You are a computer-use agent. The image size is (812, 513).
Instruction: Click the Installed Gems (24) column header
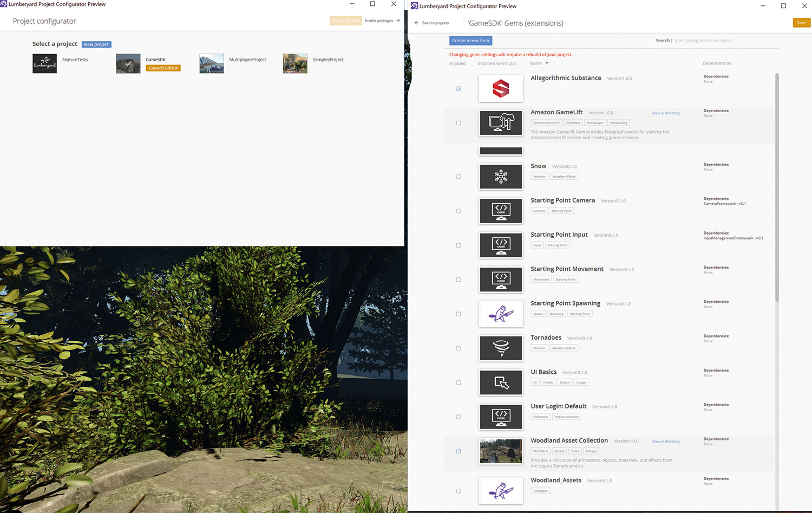click(496, 63)
